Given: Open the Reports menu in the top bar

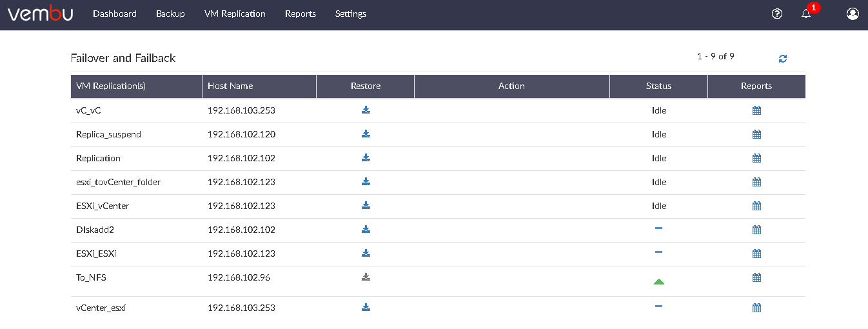Looking at the screenshot, I should pos(301,14).
